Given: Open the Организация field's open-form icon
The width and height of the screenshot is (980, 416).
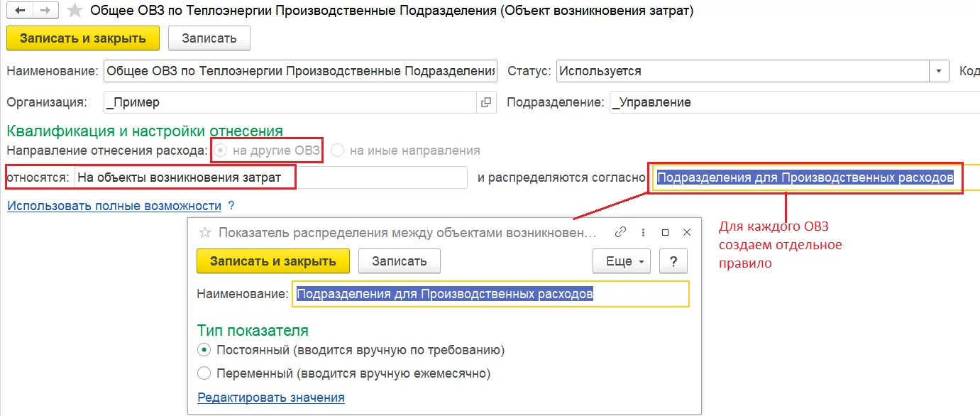Looking at the screenshot, I should [486, 102].
